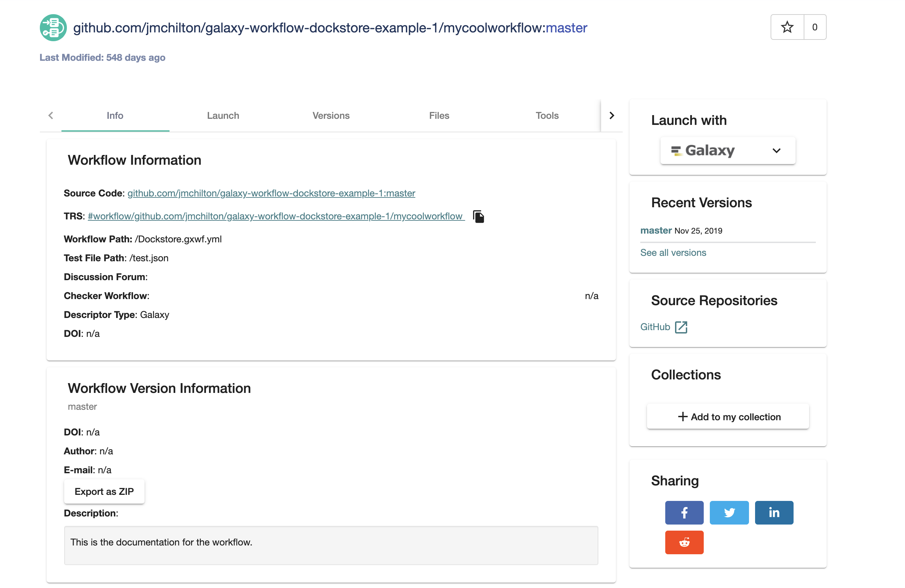Collapse tabs using the left chevron
The height and width of the screenshot is (588, 905).
pyautogui.click(x=51, y=115)
